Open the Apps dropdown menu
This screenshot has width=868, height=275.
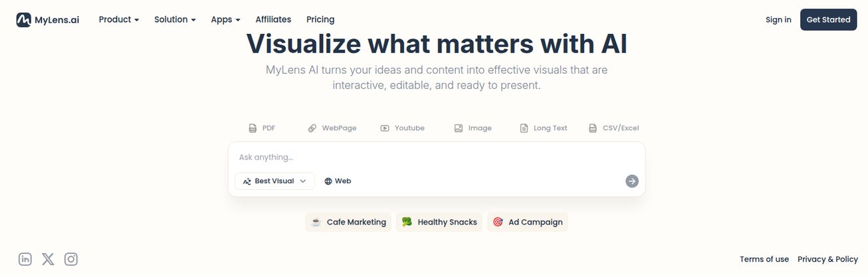click(225, 20)
